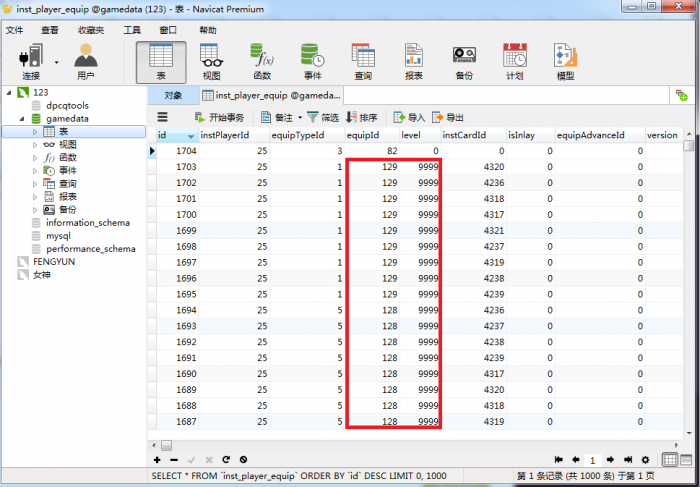
Task: Open the Model (模型) toolbar icon
Action: [565, 62]
